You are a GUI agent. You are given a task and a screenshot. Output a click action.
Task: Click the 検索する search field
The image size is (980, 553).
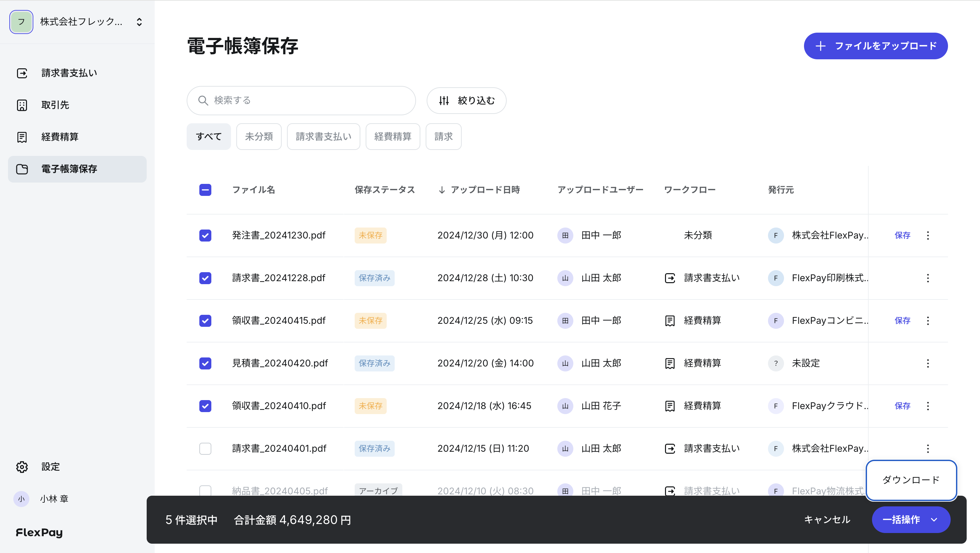tap(301, 100)
